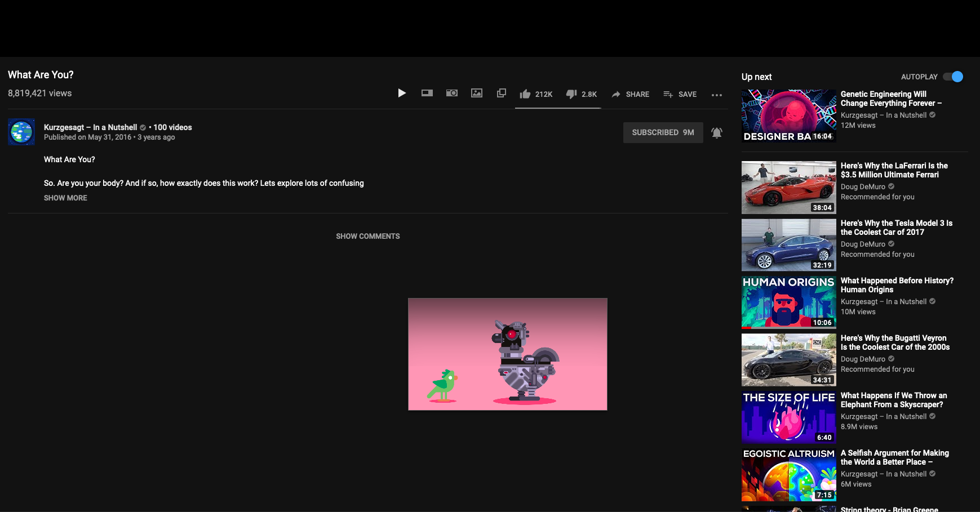Open the Designer Baby video thumbnail

788,115
